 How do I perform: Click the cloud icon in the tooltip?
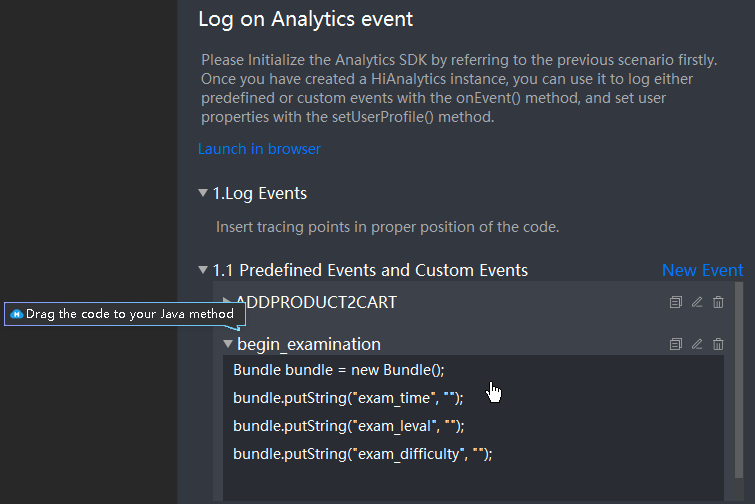pos(16,314)
